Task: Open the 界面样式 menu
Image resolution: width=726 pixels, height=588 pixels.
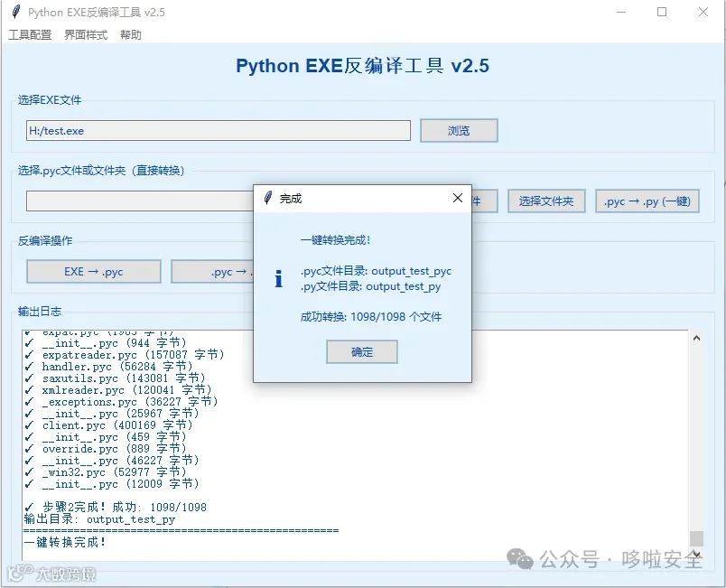Action: click(86, 34)
